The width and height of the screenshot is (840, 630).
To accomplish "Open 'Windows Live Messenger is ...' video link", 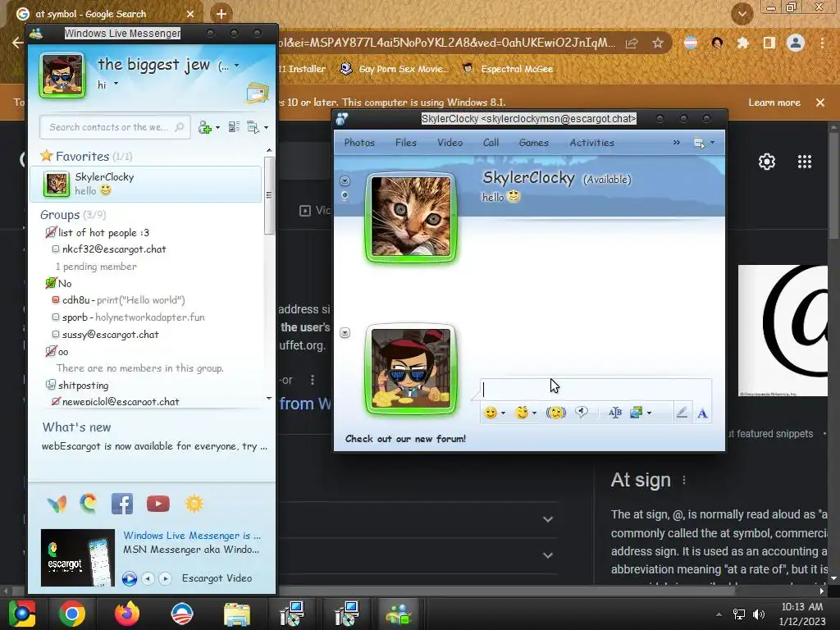I will [x=192, y=535].
